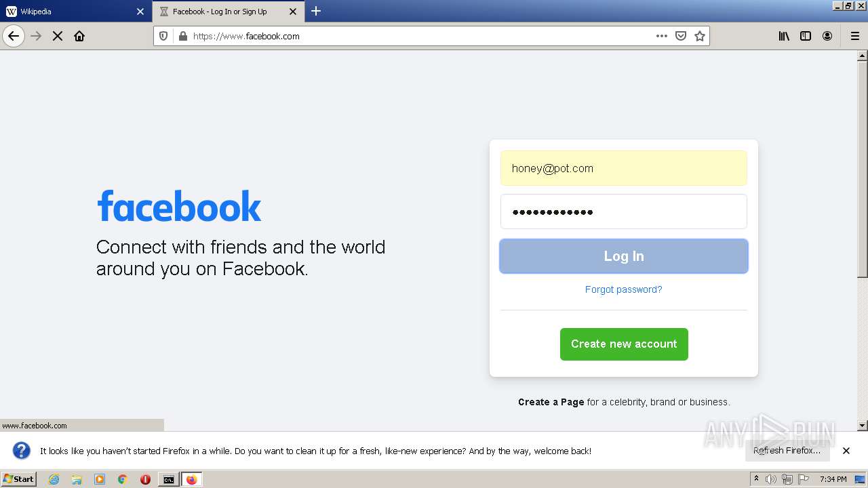Screen dimensions: 868x488
Task: Open the Windows Start menu
Action: 19,479
